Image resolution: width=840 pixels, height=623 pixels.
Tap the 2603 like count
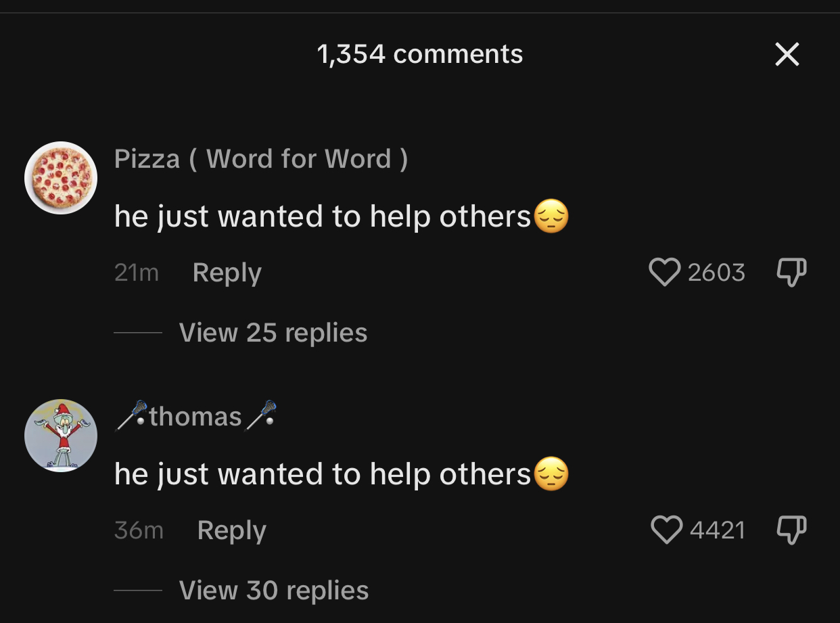(716, 273)
